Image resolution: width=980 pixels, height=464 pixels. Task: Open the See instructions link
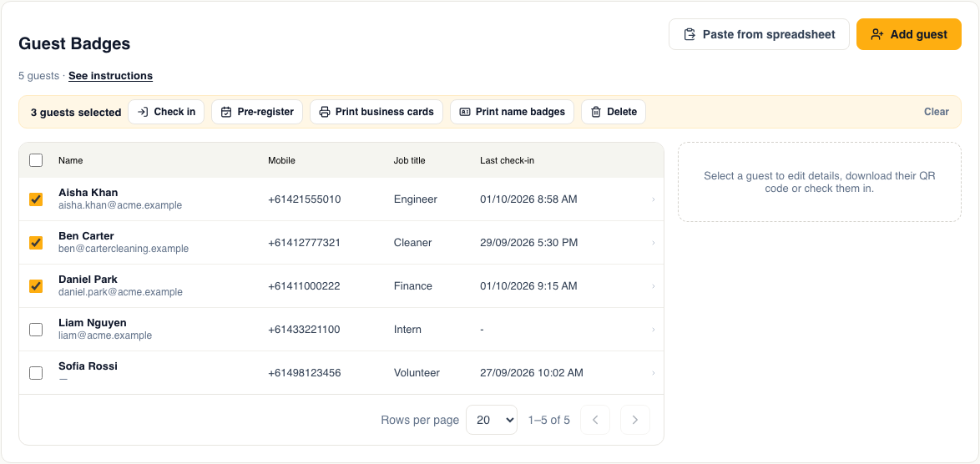pos(111,76)
